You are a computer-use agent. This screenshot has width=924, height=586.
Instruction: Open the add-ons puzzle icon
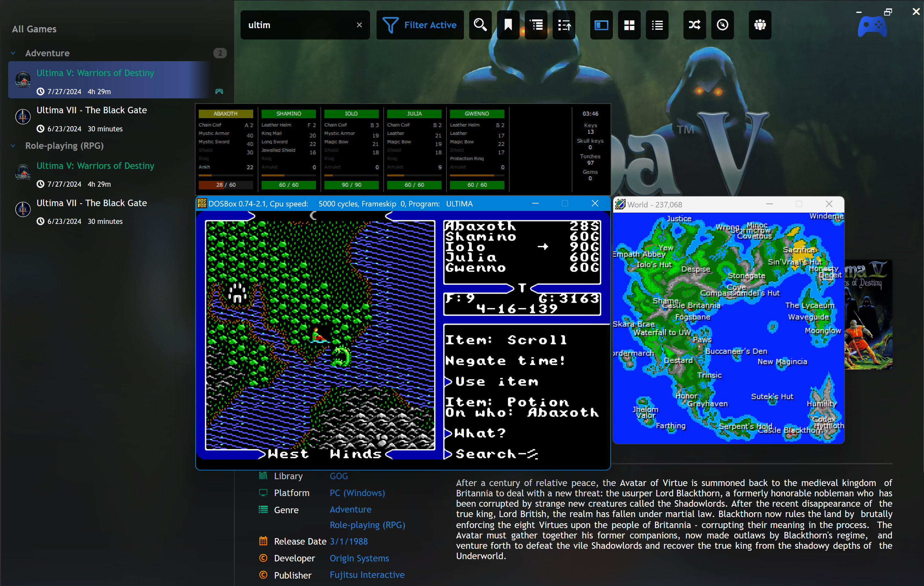(760, 25)
